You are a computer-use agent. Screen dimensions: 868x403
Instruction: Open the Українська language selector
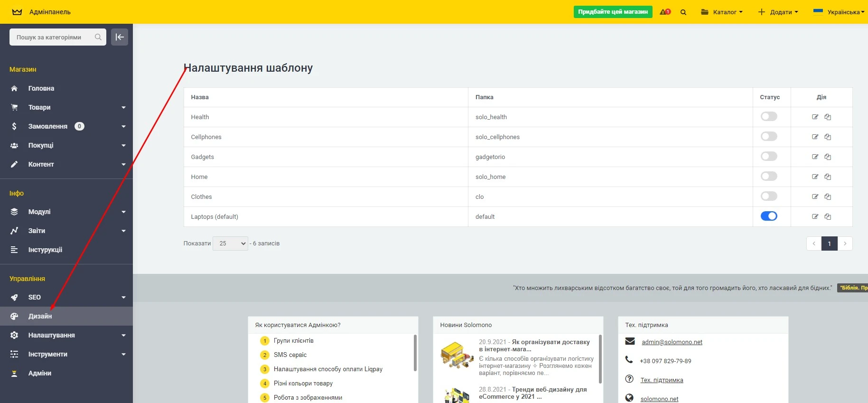(839, 12)
